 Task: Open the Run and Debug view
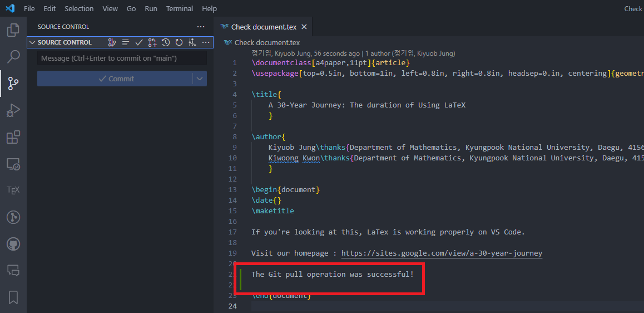coord(13,110)
